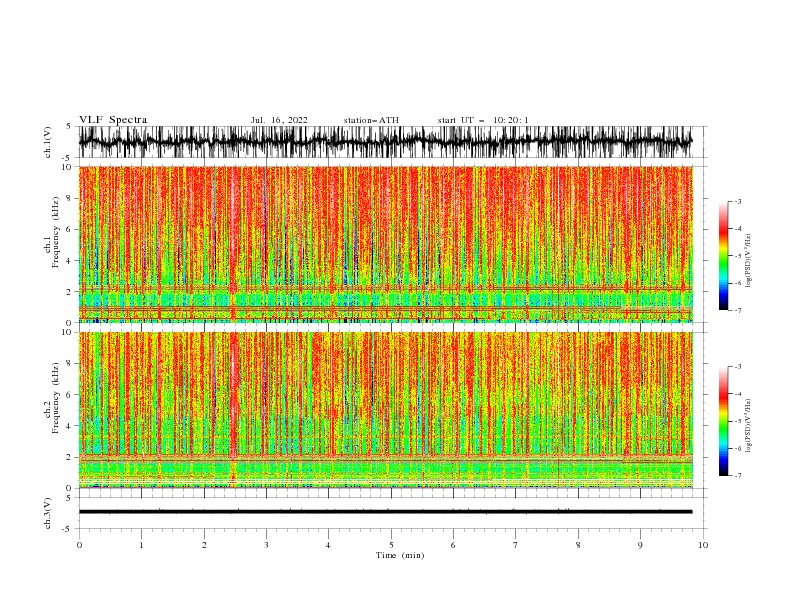The width and height of the screenshot is (792, 612).
Task: Select the date text "Jul. 16, 2022"
Action: coord(279,120)
